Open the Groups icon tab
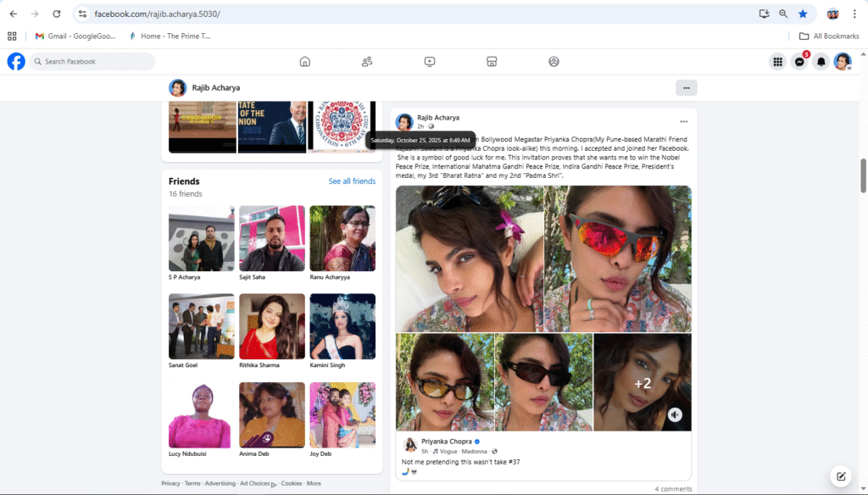868x495 pixels. point(554,61)
